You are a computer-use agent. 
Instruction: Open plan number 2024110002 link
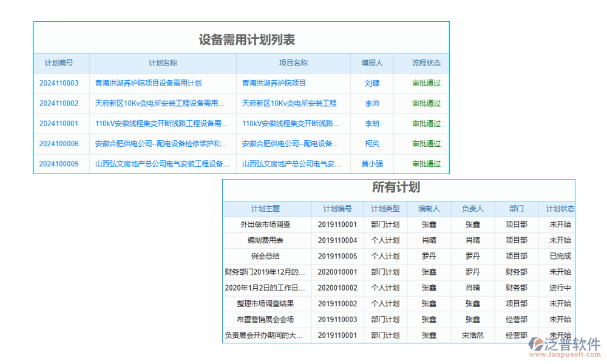59,103
